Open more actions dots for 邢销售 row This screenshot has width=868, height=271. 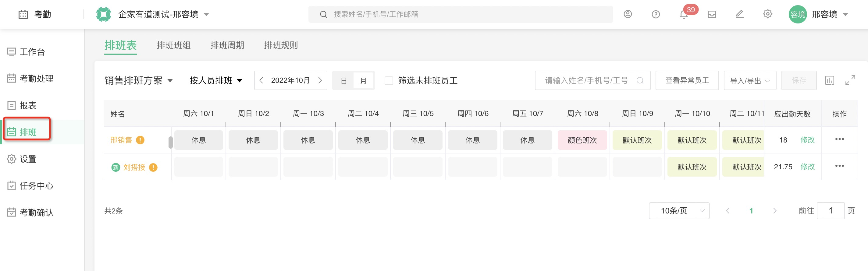tap(839, 139)
